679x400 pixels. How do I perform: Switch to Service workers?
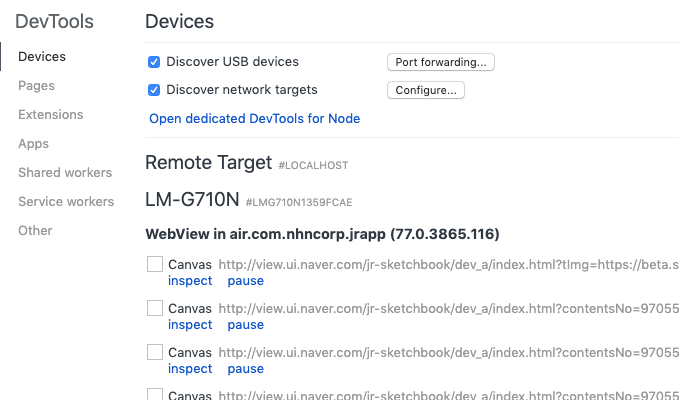coord(66,202)
